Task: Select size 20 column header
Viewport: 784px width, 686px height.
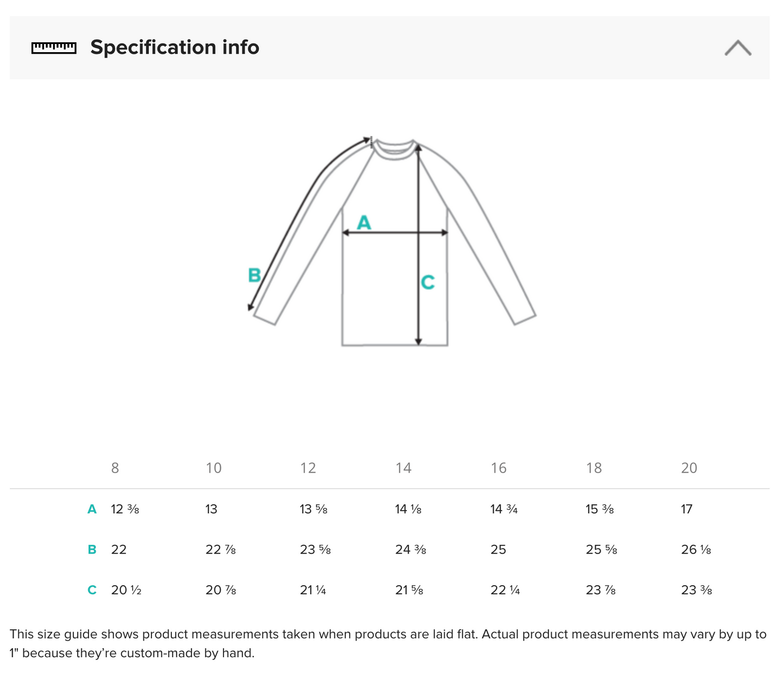Action: tap(689, 468)
